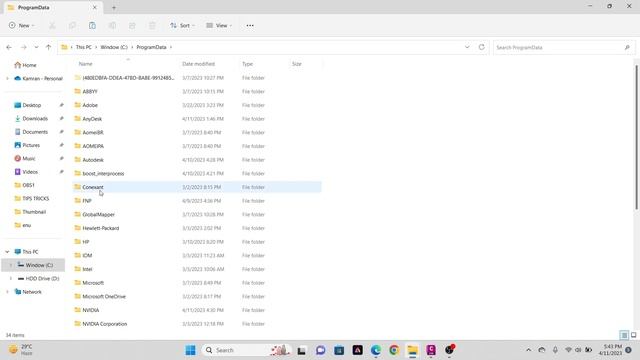The width and height of the screenshot is (640, 360).
Task: Collapse the This PC tree node
Action: (x=7, y=252)
